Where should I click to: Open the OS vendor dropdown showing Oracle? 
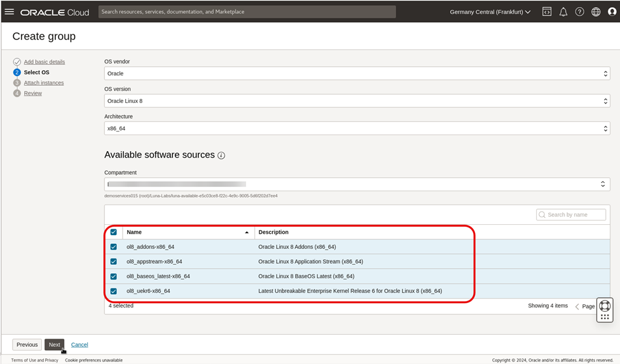click(x=357, y=74)
